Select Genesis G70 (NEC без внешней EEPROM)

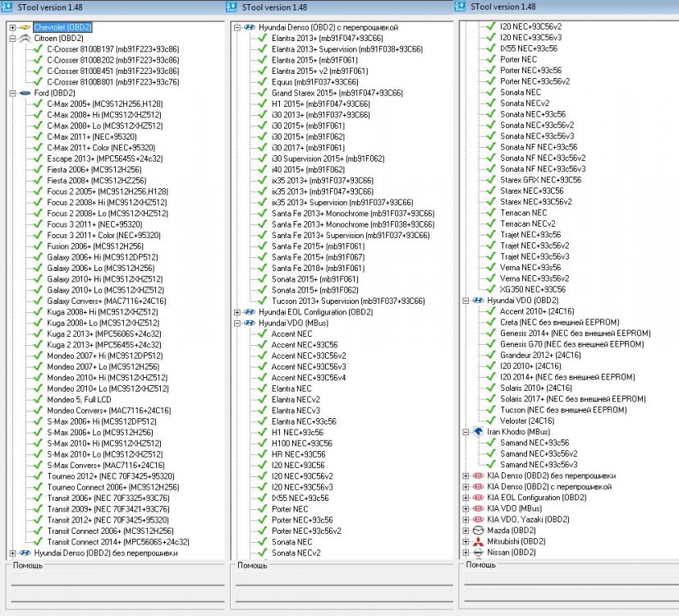(572, 344)
